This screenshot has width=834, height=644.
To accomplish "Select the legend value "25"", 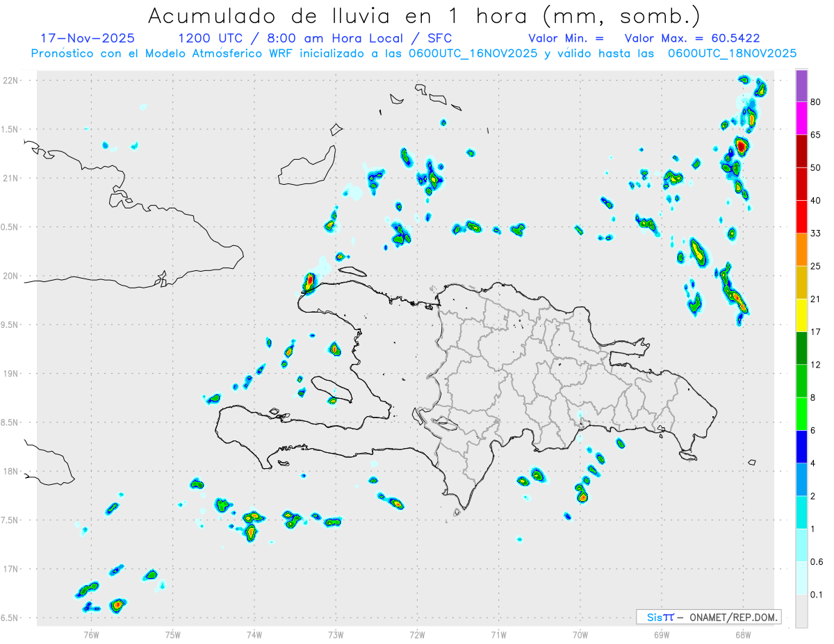I will (816, 266).
